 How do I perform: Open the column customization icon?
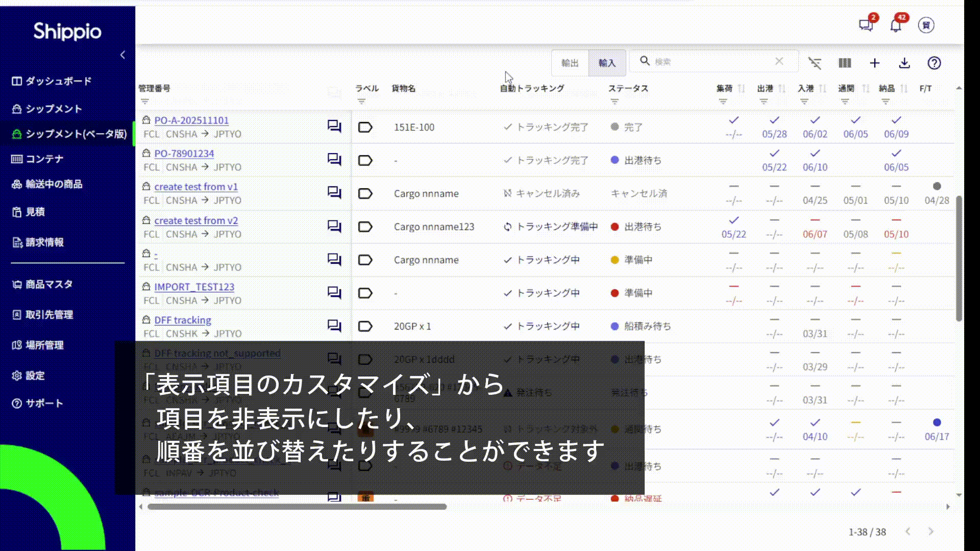pyautogui.click(x=845, y=63)
